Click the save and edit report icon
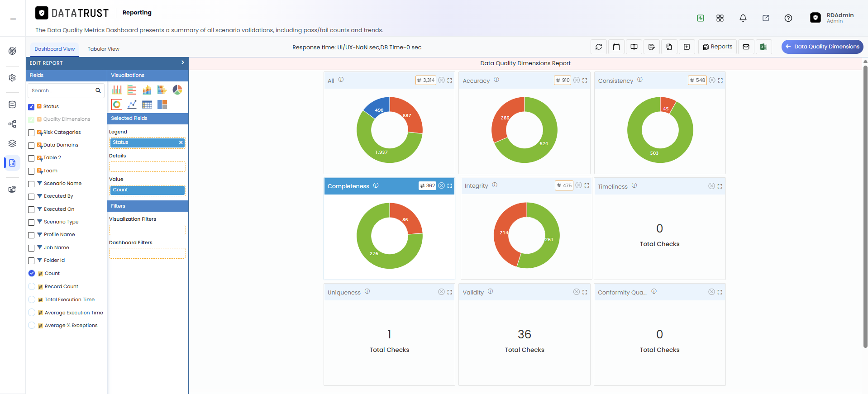Viewport: 868px width, 394px height. coord(652,47)
